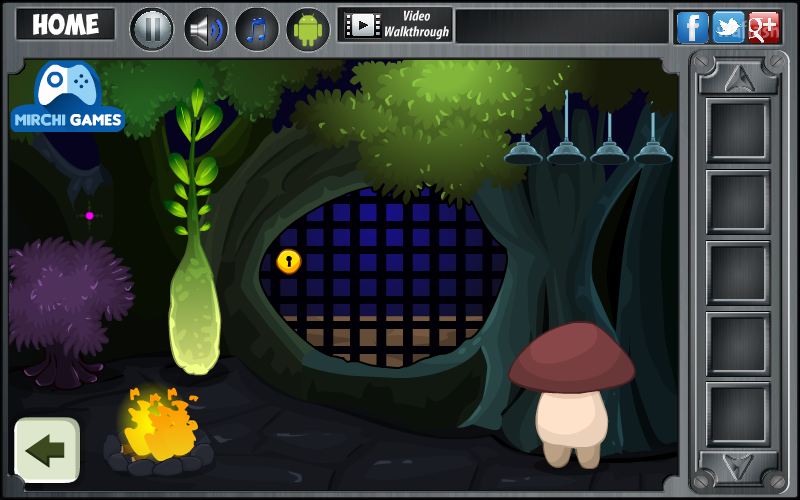
Task: Select the second inventory slot
Action: [738, 202]
